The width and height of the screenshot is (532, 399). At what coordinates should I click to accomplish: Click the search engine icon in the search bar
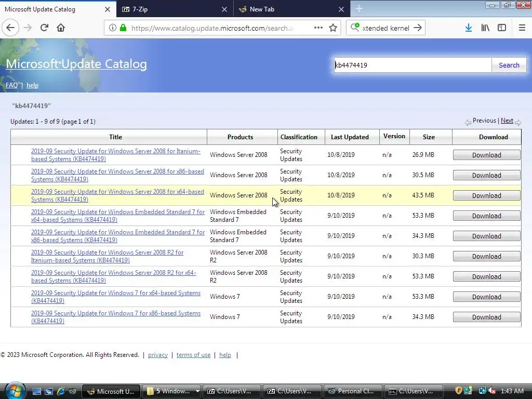click(x=355, y=27)
